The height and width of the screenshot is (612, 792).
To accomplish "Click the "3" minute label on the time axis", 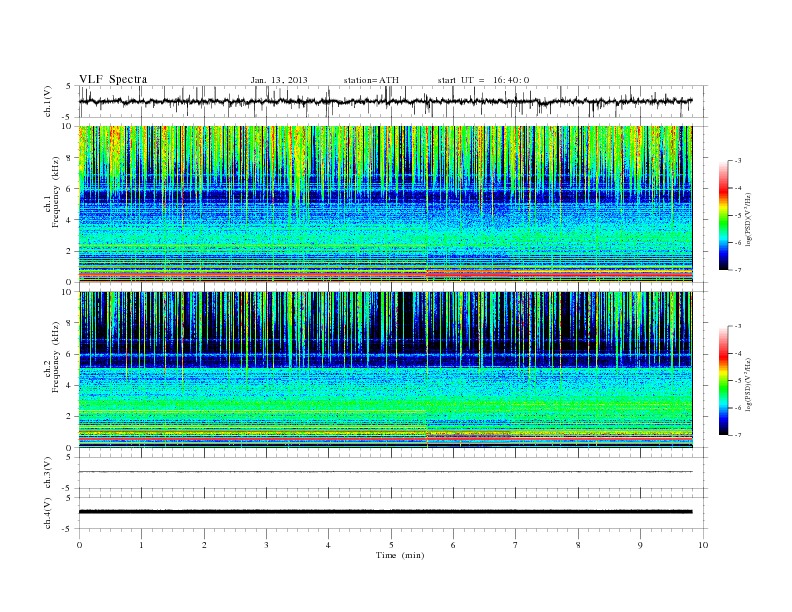I will tap(267, 545).
